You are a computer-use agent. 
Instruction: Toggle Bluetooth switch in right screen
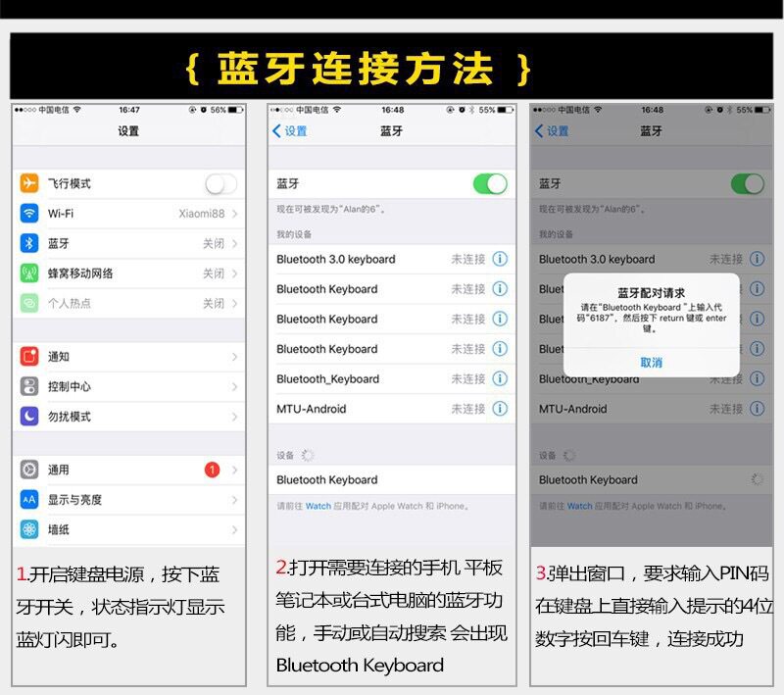[x=748, y=184]
